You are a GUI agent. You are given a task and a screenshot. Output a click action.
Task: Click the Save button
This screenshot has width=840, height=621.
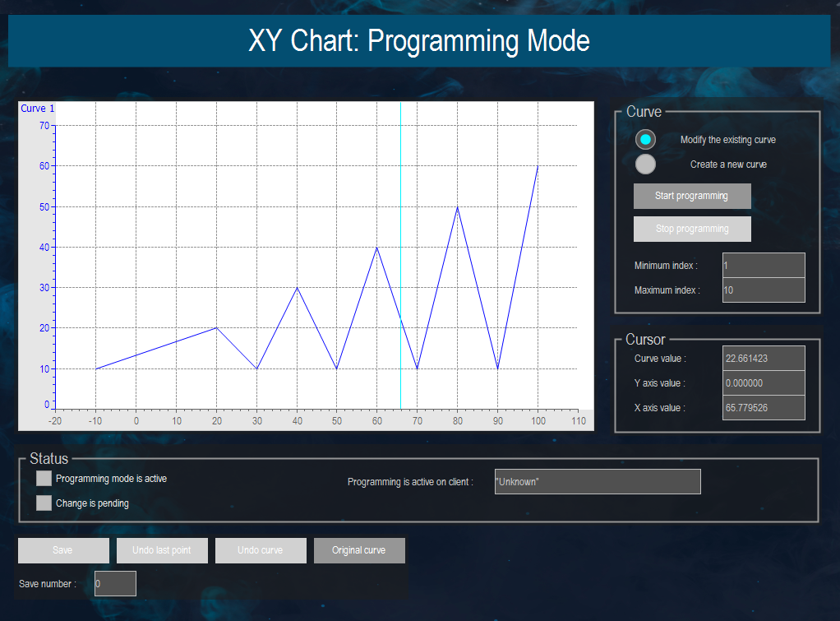click(63, 550)
